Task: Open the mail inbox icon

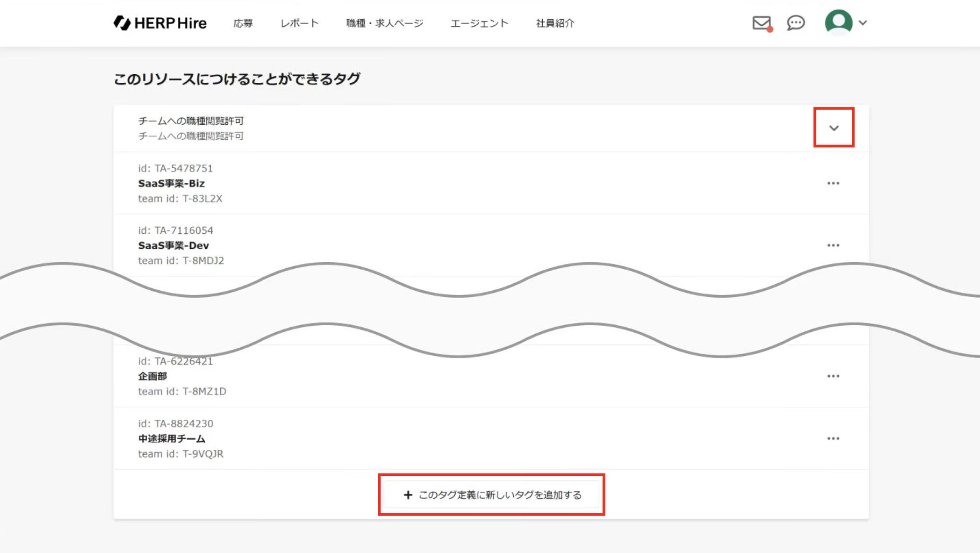Action: (x=762, y=23)
